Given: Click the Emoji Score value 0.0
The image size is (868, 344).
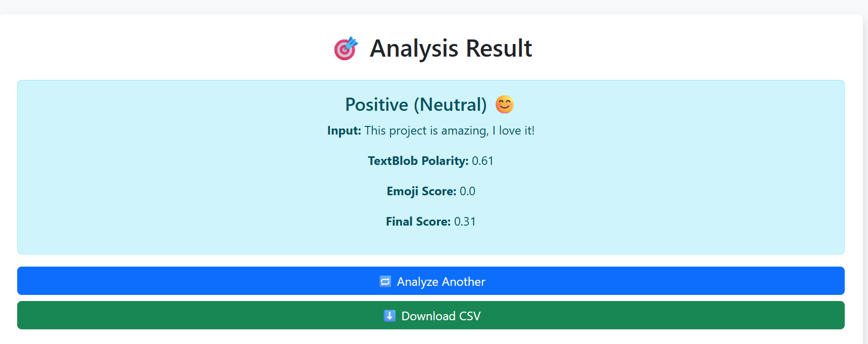Looking at the screenshot, I should click(x=468, y=191).
